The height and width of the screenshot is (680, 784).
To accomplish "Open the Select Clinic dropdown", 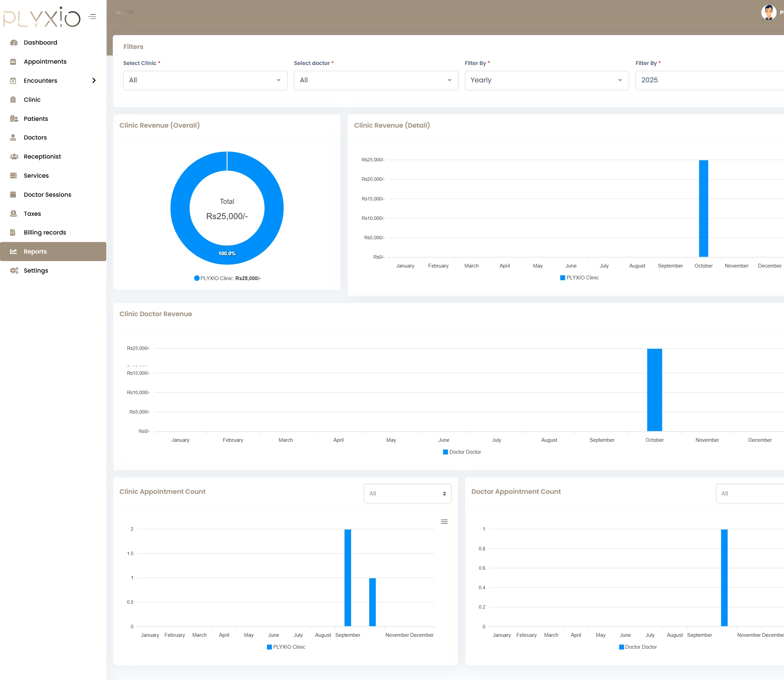I will [205, 80].
